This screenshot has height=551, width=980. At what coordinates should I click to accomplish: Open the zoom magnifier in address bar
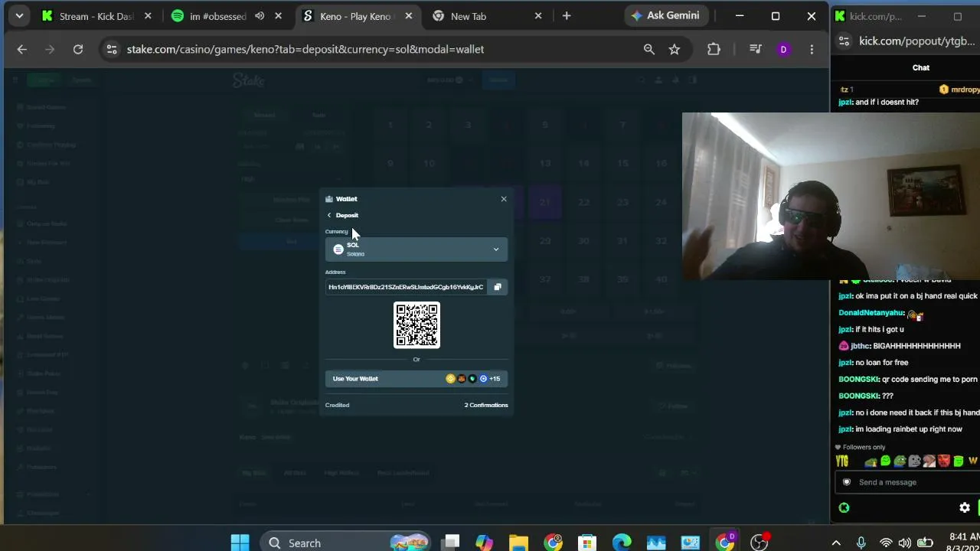(x=649, y=49)
